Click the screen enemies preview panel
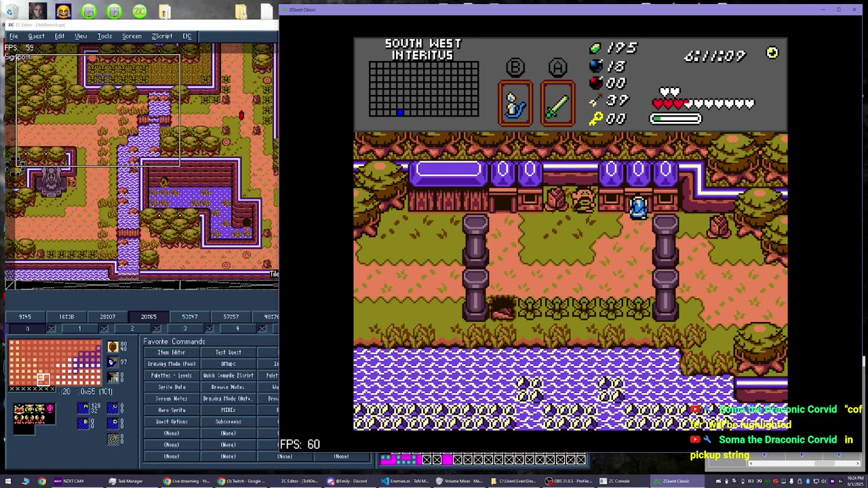 coord(34,413)
